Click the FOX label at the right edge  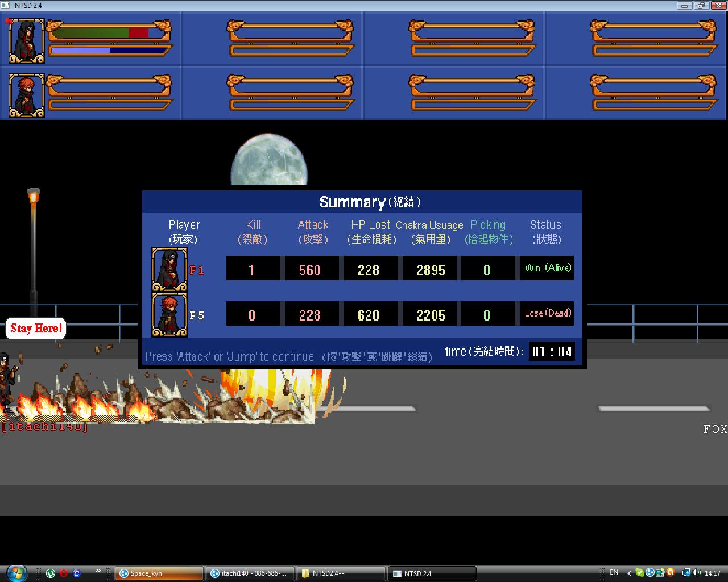(715, 429)
